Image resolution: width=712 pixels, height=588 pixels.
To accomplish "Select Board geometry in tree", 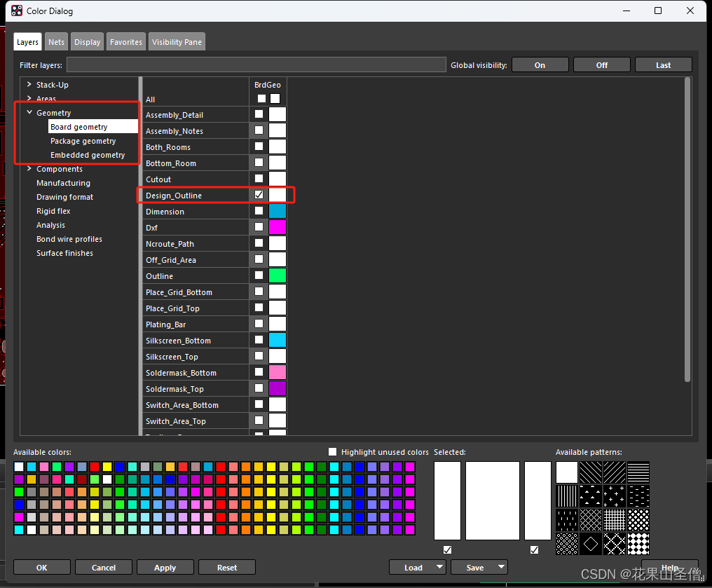I will point(93,127).
